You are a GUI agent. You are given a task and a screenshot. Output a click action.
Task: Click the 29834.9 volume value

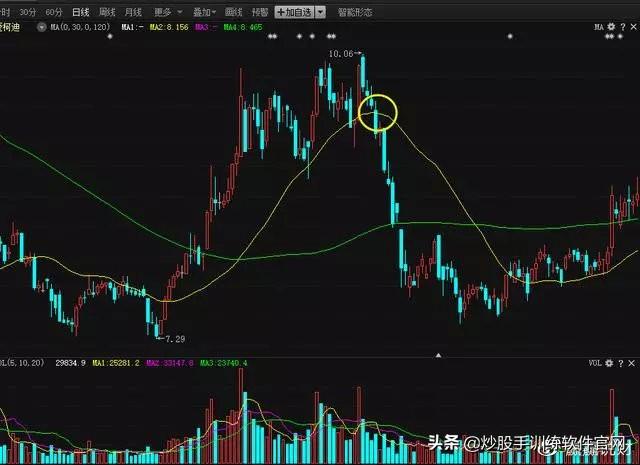(x=71, y=363)
